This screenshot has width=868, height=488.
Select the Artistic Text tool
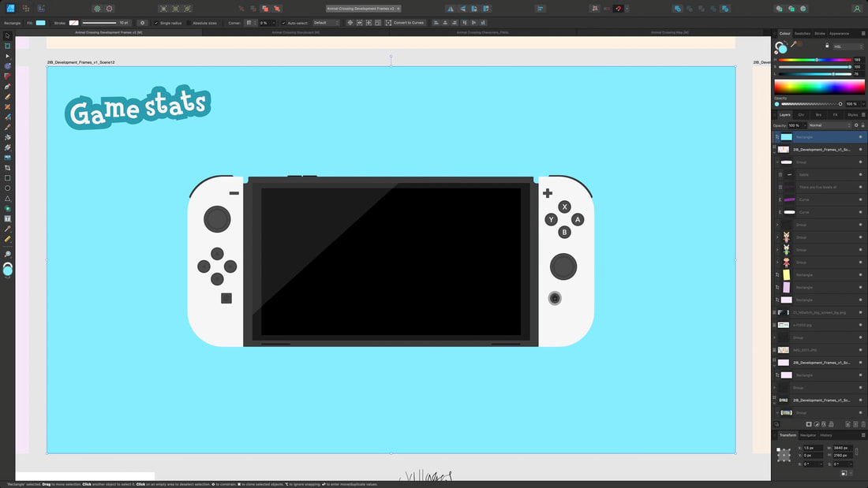tap(7, 218)
